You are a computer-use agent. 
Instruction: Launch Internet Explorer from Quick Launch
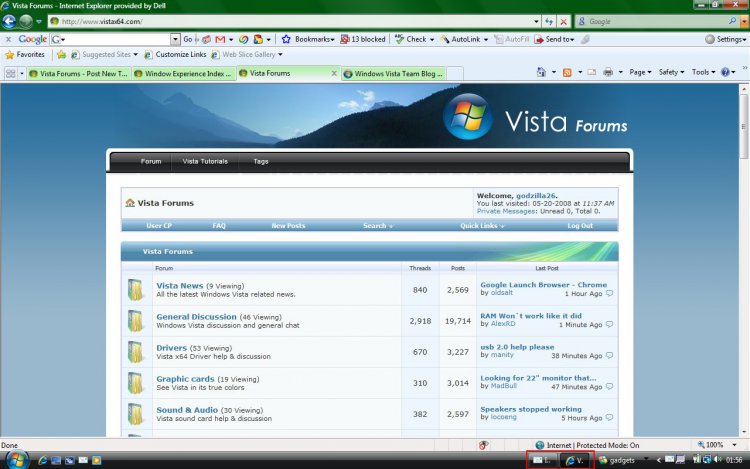(43, 460)
